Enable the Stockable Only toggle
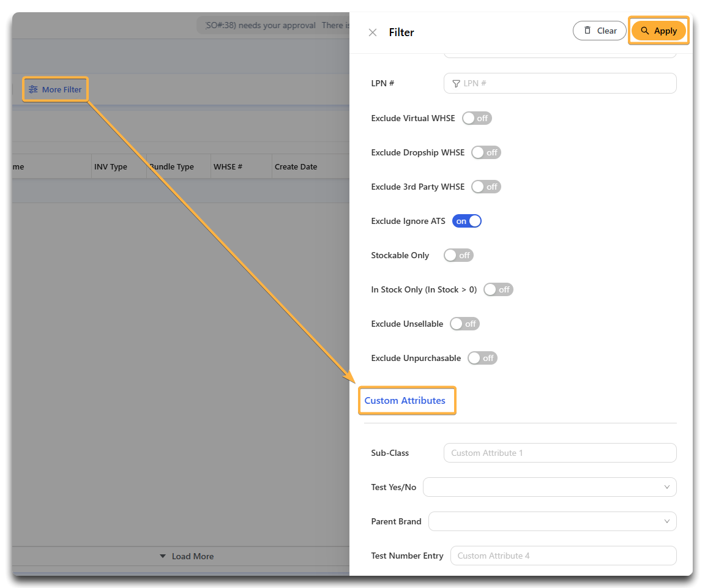This screenshot has height=588, width=705. click(x=458, y=255)
